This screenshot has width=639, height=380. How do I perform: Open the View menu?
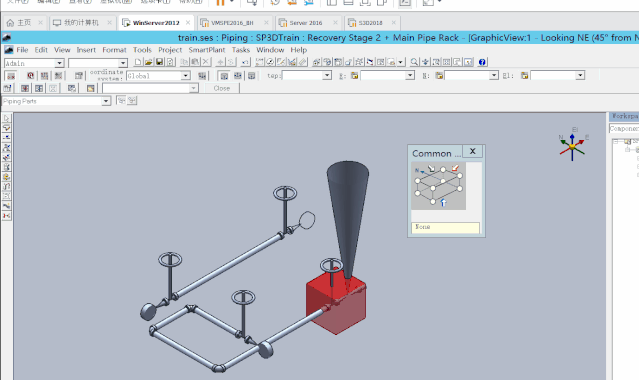coord(62,50)
